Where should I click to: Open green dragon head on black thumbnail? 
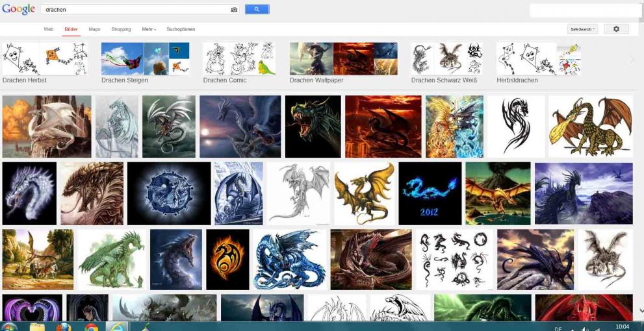[x=313, y=127]
